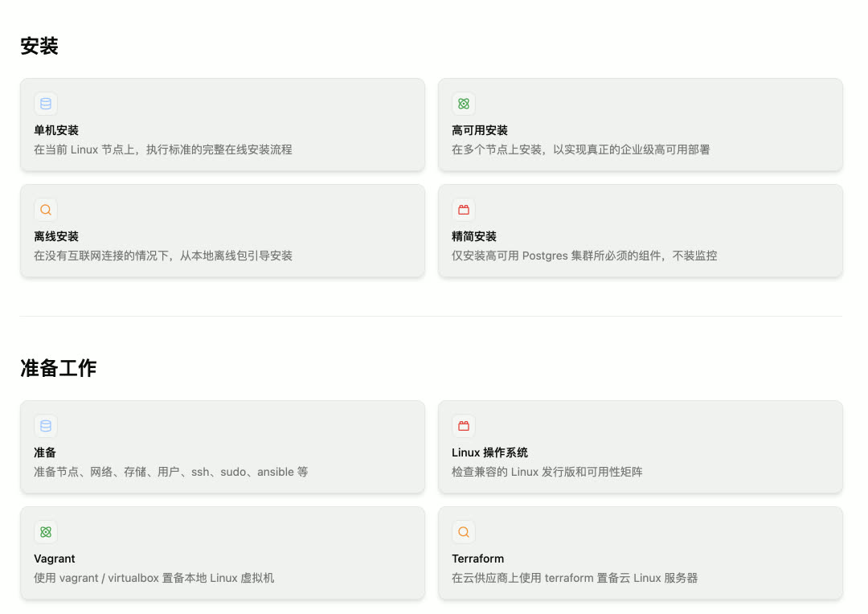Click description 检查兼容的 Linux 发行版和可用性矩阵
Viewport: 868px width, 614px height.
point(547,472)
